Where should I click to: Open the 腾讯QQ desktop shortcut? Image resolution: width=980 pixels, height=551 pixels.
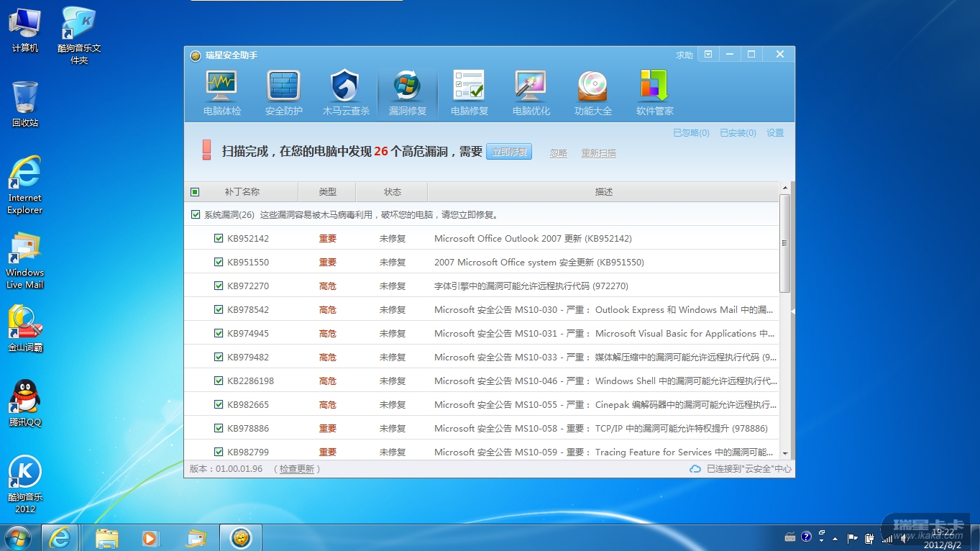pyautogui.click(x=25, y=403)
